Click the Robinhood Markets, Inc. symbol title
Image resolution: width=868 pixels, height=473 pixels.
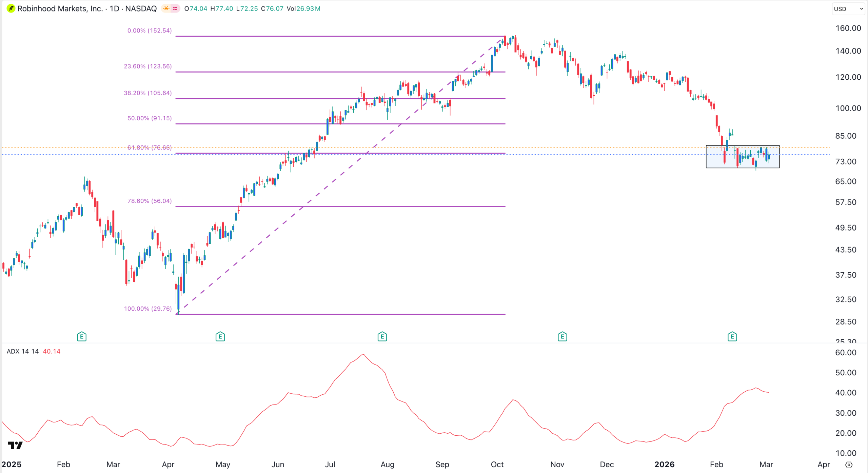coord(60,8)
